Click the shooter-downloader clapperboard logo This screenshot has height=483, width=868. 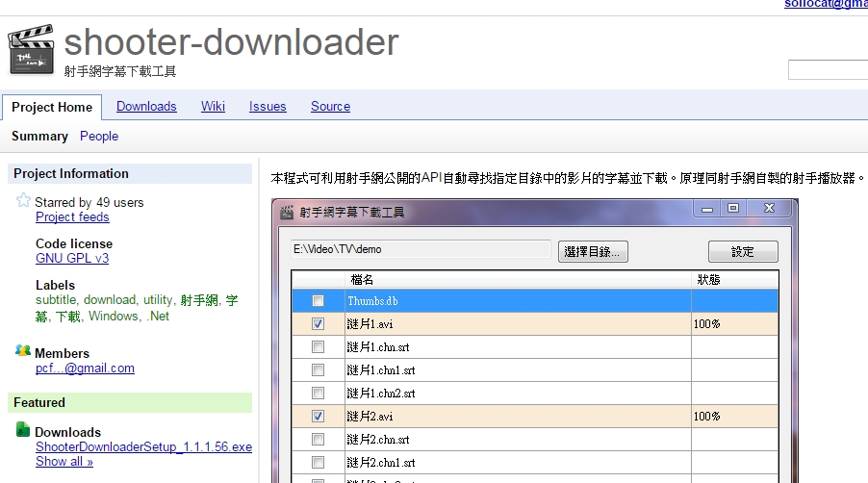pos(32,50)
